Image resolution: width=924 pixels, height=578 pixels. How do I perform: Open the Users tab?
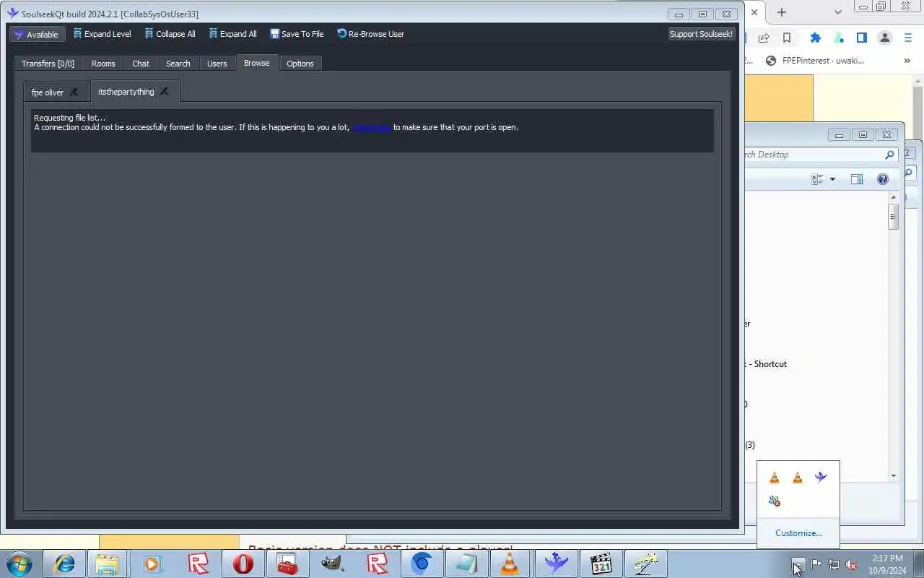(217, 64)
